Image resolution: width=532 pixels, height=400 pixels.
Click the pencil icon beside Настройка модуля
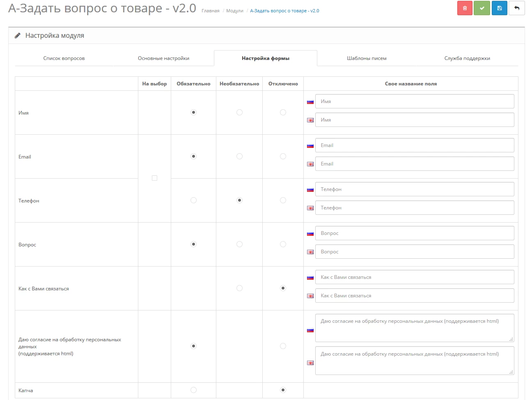click(18, 36)
